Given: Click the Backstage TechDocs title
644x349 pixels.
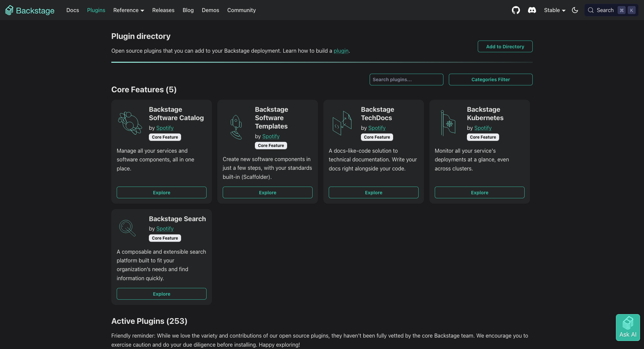Looking at the screenshot, I should tap(378, 113).
